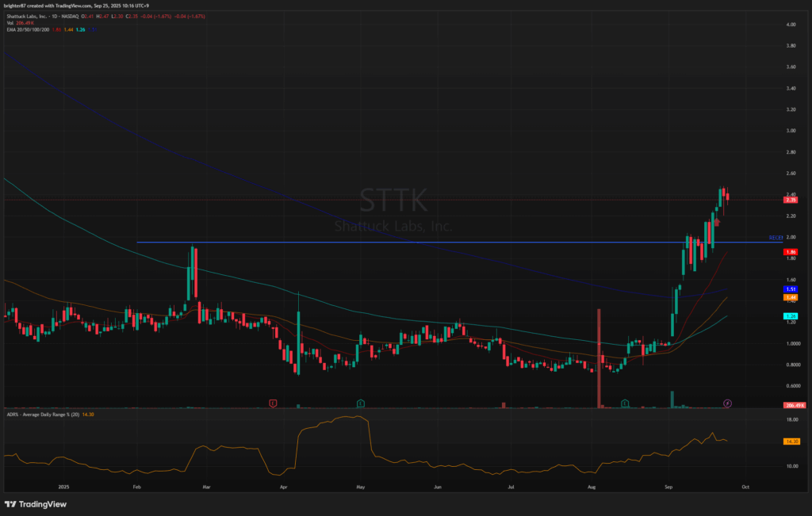812x516 pixels.
Task: Click the Apr label on the time axis
Action: [x=283, y=487]
